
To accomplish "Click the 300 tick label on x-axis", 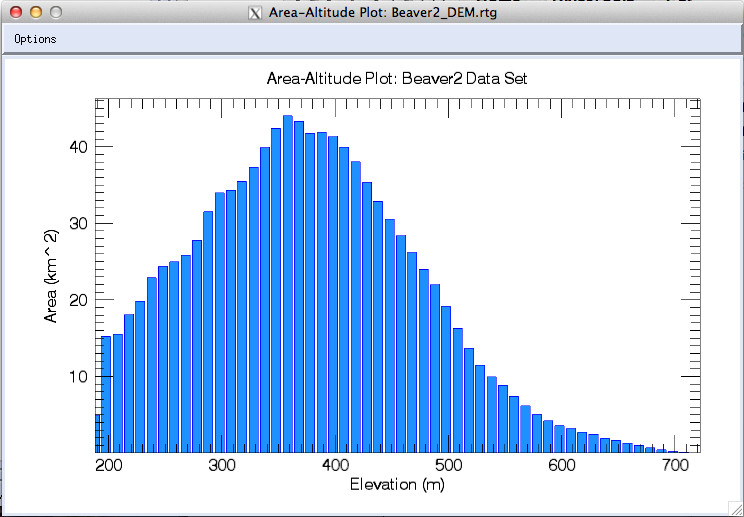I will click(221, 465).
